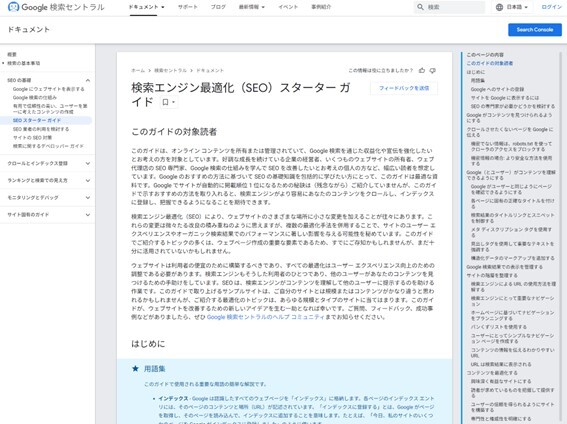Viewport: 567px width, 424px height.
Task: Select SEO スターター ガイド in sidebar
Action: [x=37, y=120]
